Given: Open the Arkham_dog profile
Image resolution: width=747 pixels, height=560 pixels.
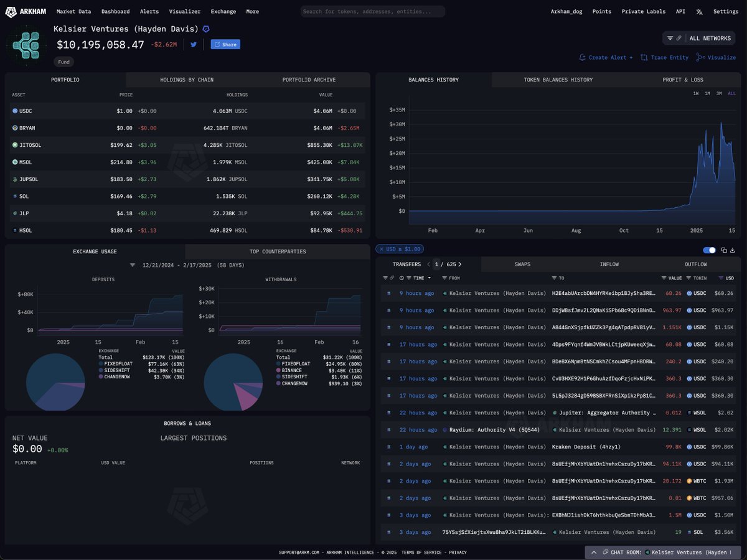Looking at the screenshot, I should coord(566,11).
